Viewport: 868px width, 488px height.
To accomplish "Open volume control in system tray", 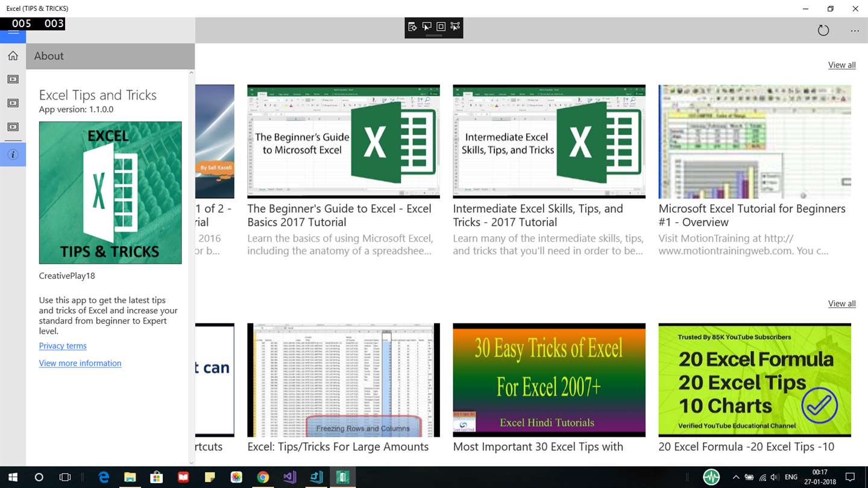I will pos(775,477).
